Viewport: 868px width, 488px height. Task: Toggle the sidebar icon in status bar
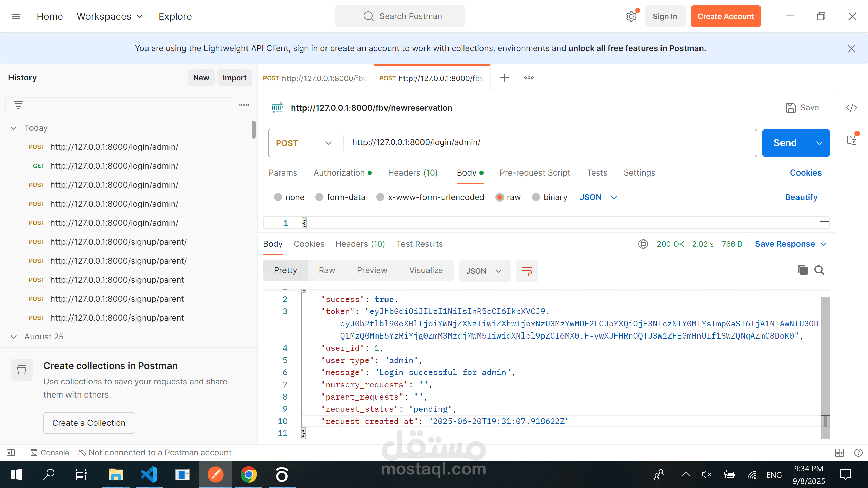click(x=11, y=453)
